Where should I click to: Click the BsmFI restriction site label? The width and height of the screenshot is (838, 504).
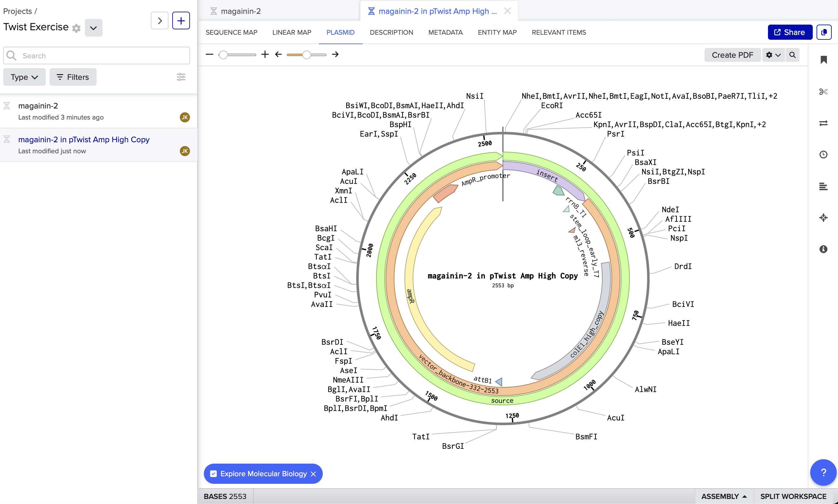pos(586,437)
